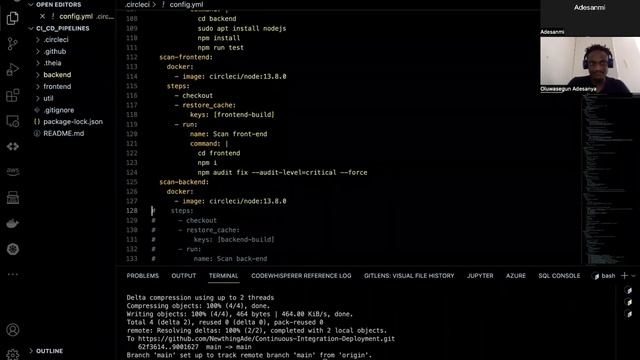The width and height of the screenshot is (640, 360).
Task: Open terminal launch profile dropdown arrow
Action: pos(633,276)
